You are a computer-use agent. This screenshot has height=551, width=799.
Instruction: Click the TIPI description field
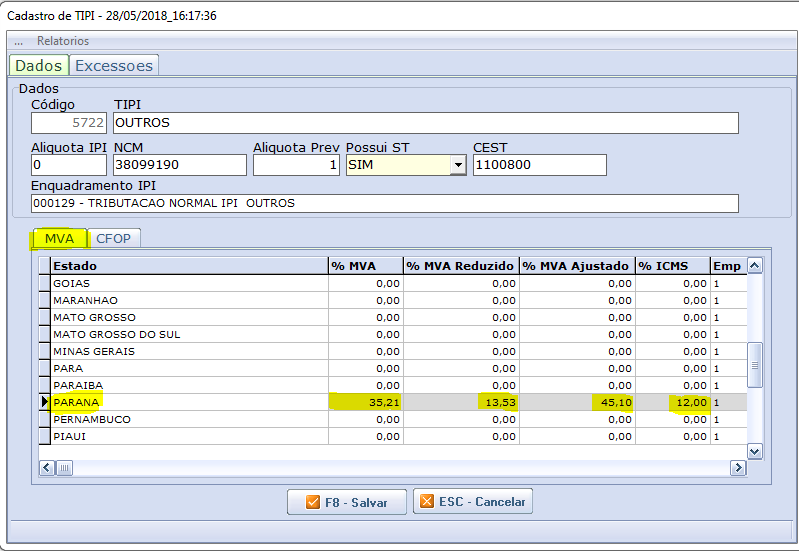coord(425,123)
